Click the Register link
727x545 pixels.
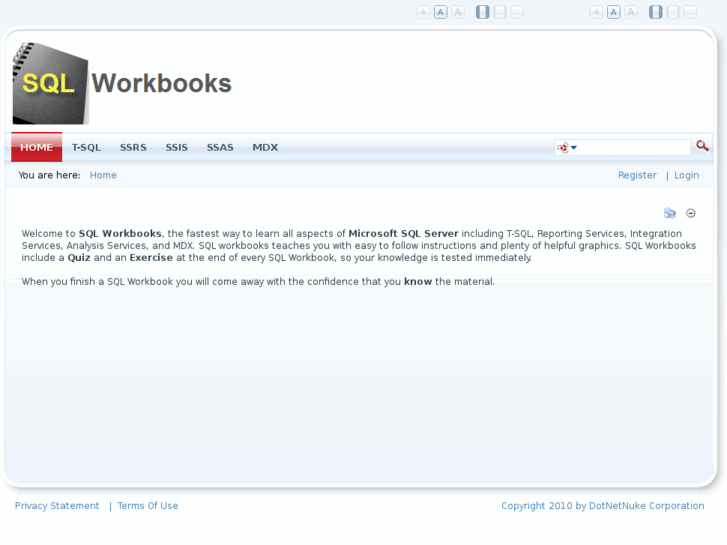(x=637, y=175)
